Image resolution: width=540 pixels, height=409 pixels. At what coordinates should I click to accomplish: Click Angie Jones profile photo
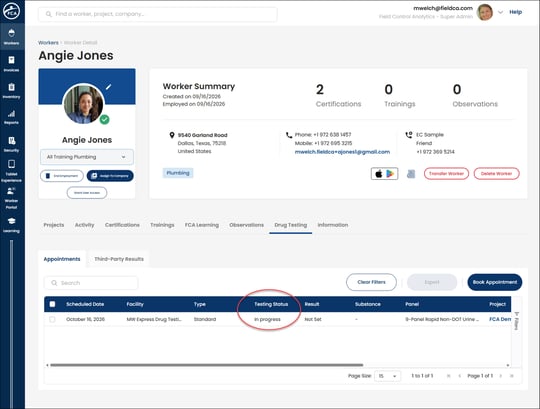click(84, 104)
